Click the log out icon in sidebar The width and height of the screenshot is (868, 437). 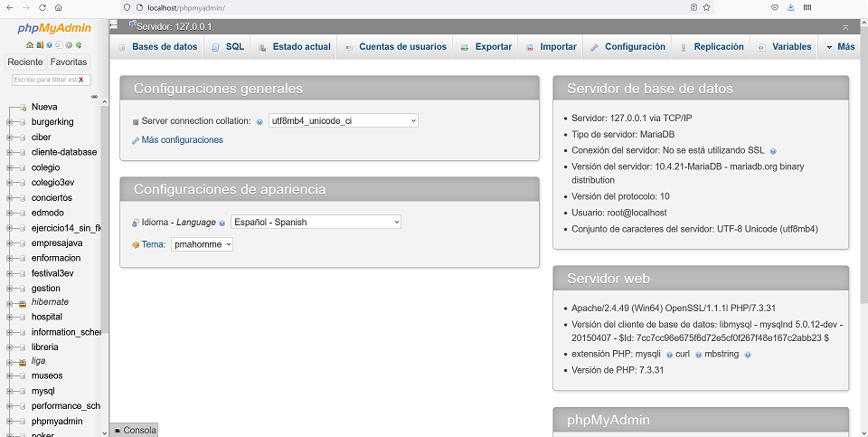click(x=39, y=44)
